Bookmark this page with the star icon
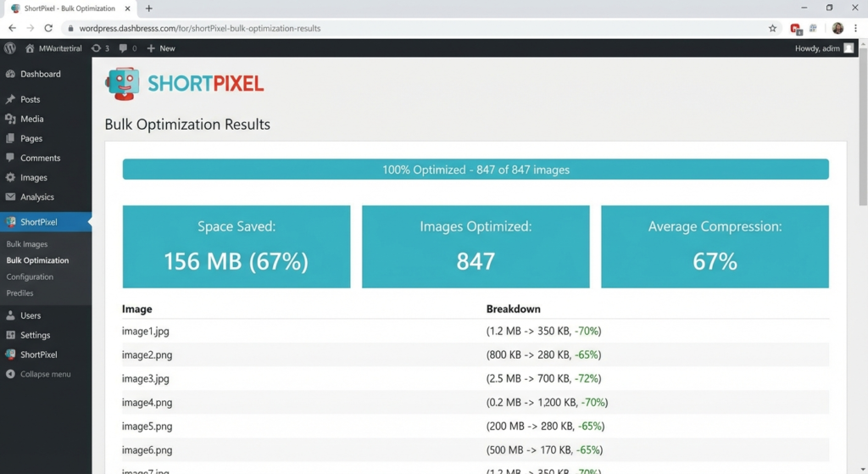 click(772, 28)
